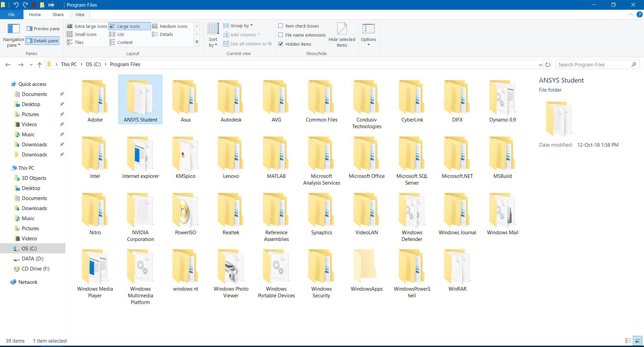Open address bar previous locations dropdown
The height and width of the screenshot is (347, 644).
pos(540,64)
